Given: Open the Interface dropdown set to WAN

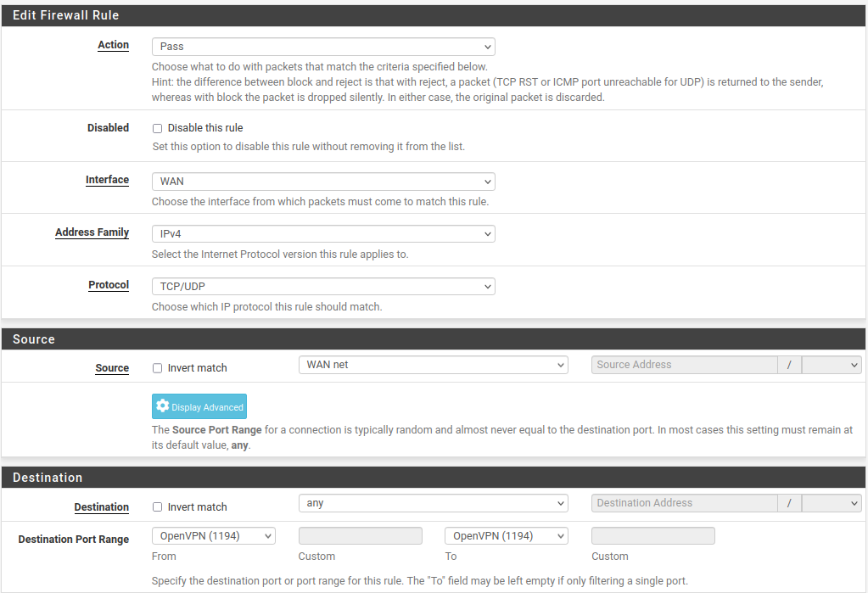Looking at the screenshot, I should (322, 182).
